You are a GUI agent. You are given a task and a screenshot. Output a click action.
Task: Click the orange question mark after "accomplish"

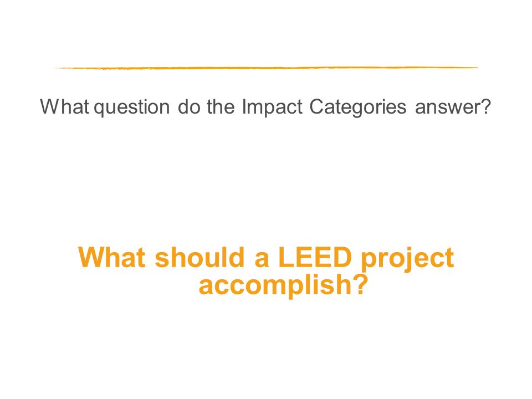(x=360, y=284)
